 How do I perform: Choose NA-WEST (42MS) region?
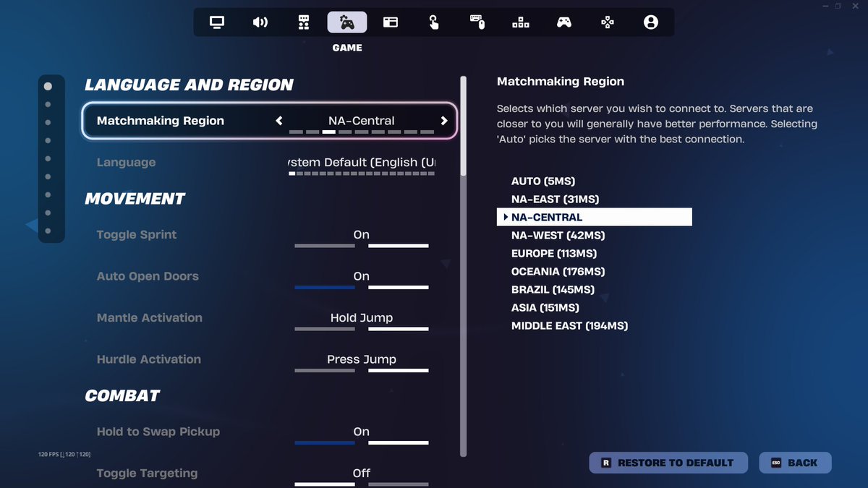tap(558, 235)
